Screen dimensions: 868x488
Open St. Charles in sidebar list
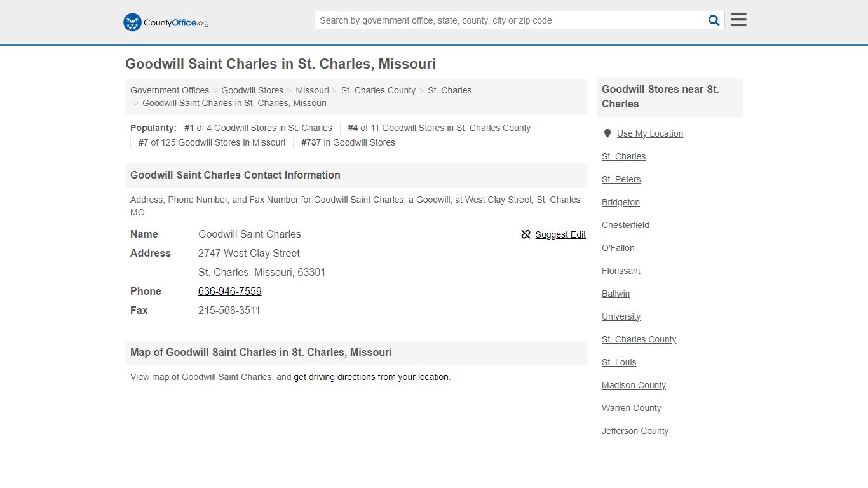623,156
